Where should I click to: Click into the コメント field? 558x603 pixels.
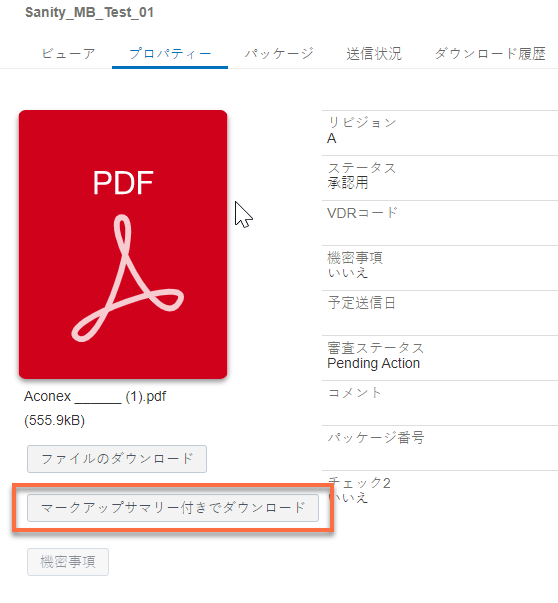440,403
